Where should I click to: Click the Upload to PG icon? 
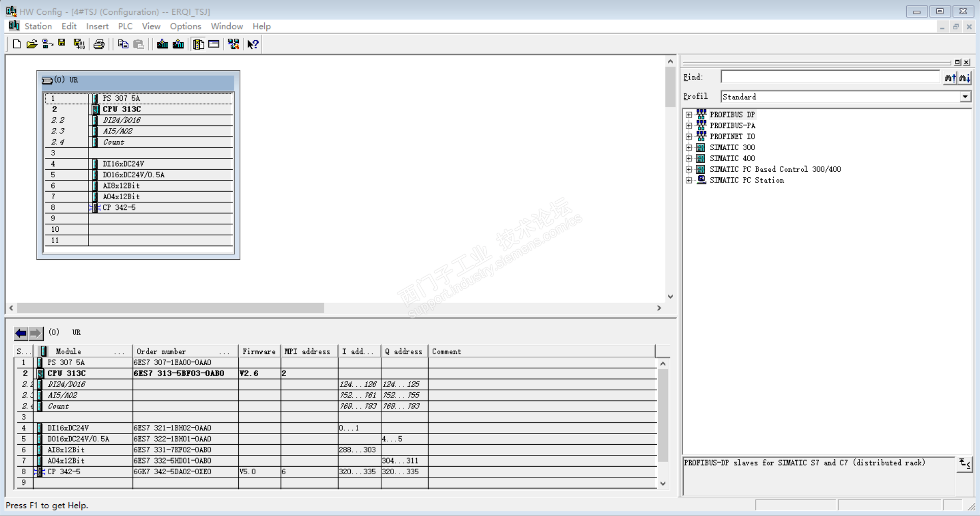coord(178,44)
